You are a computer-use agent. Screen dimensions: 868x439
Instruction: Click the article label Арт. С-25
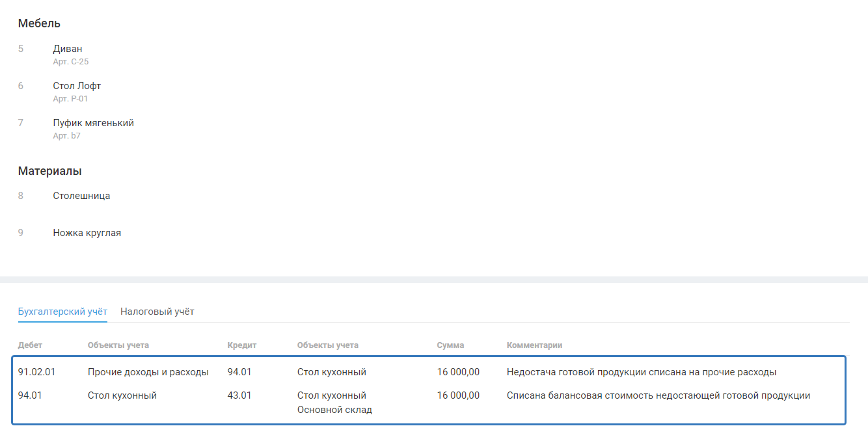(71, 62)
